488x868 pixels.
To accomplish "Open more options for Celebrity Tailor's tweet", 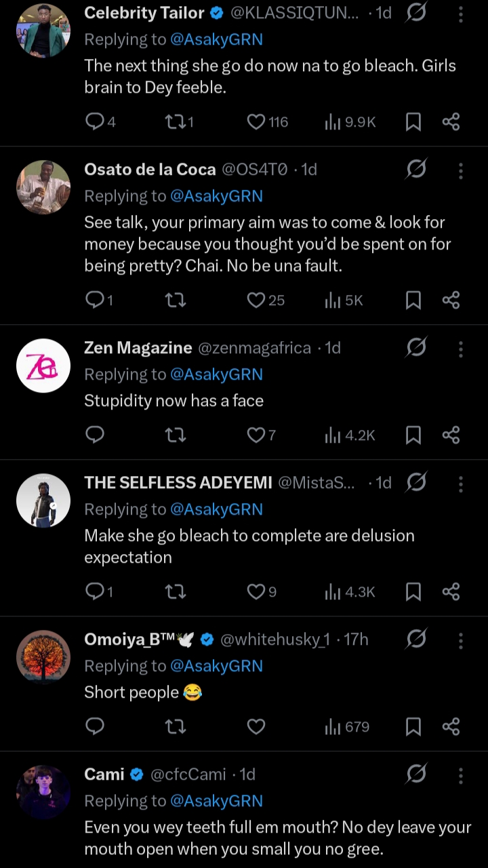I will 461,14.
